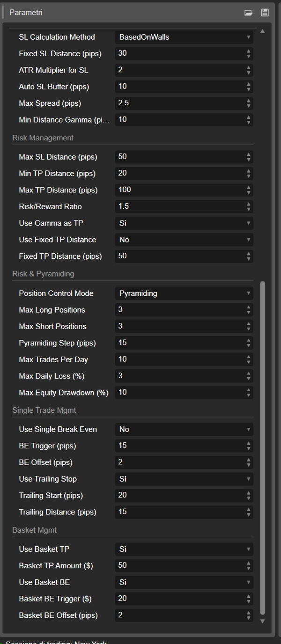281x644 pixels.
Task: Expand the Use Gamma as TP dropdown
Action: point(184,223)
